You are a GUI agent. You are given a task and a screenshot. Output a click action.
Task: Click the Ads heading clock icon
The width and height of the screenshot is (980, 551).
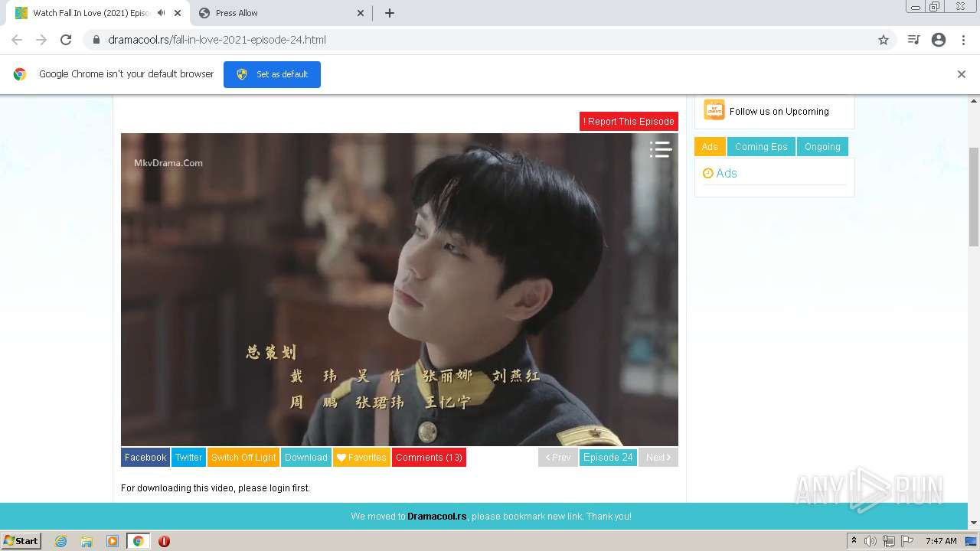708,174
